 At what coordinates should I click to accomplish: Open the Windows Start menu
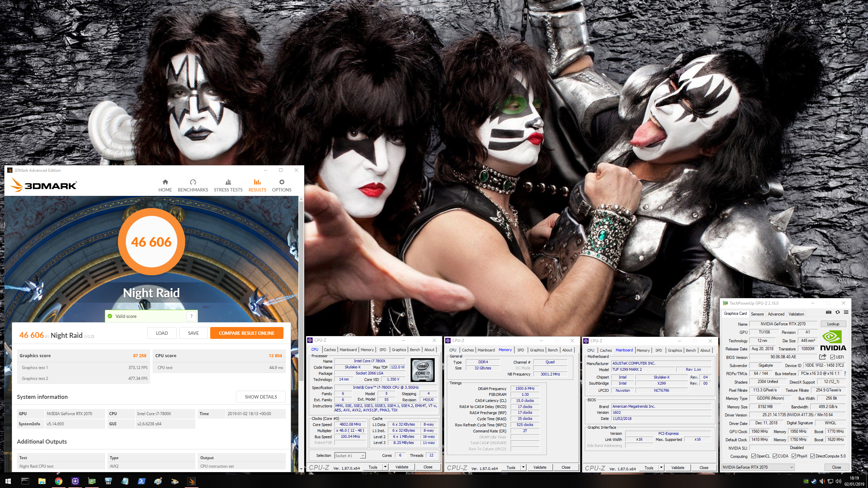tap(8, 481)
